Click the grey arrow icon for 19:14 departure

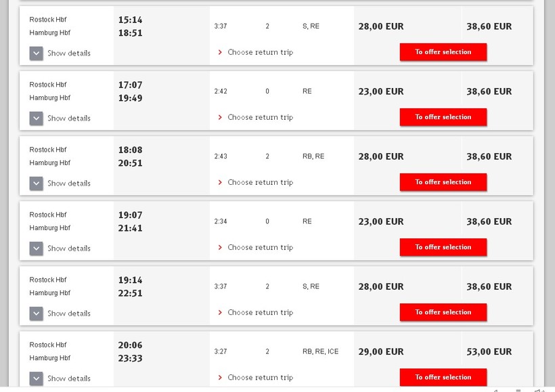(x=37, y=313)
